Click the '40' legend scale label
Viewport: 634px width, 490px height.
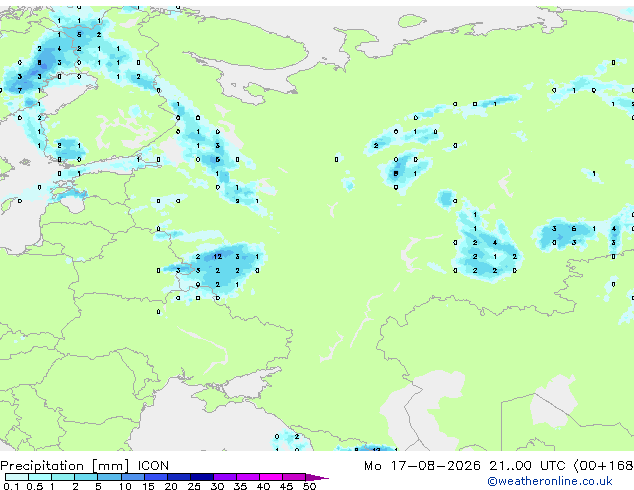tap(263, 486)
